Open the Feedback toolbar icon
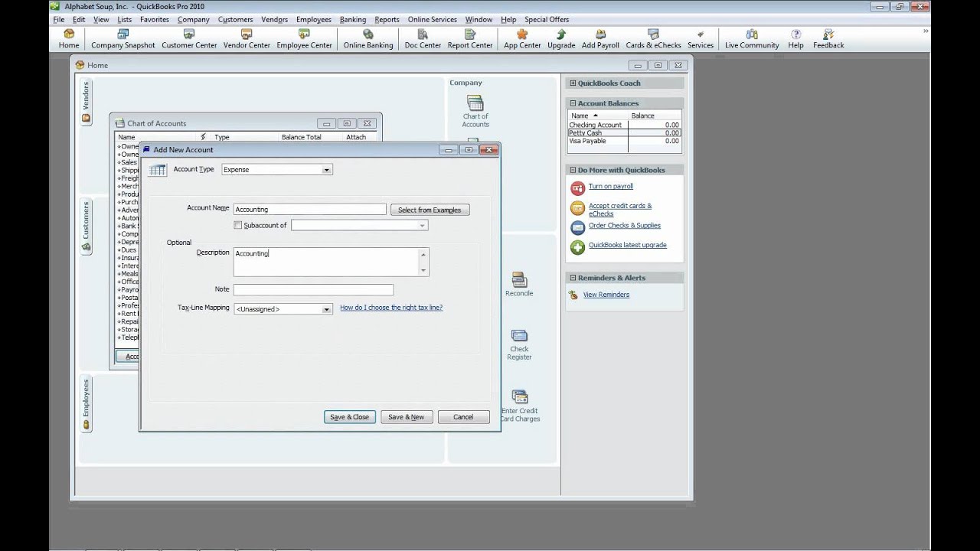Image resolution: width=980 pixels, height=551 pixels. pos(828,39)
